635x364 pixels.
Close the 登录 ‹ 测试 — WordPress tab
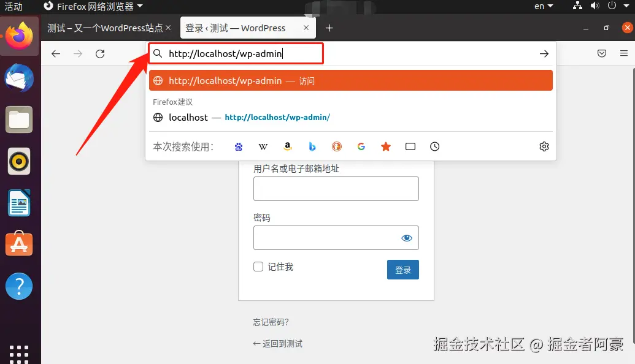click(x=306, y=28)
